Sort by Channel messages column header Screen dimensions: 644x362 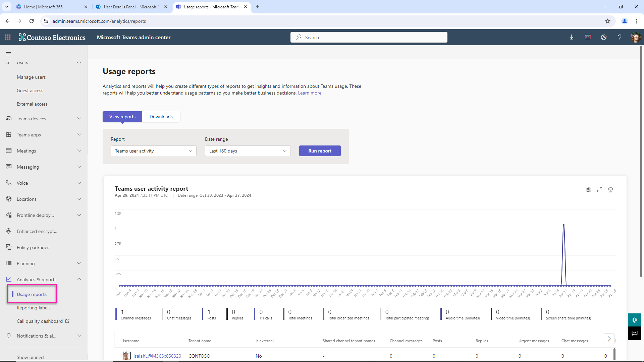(x=406, y=341)
